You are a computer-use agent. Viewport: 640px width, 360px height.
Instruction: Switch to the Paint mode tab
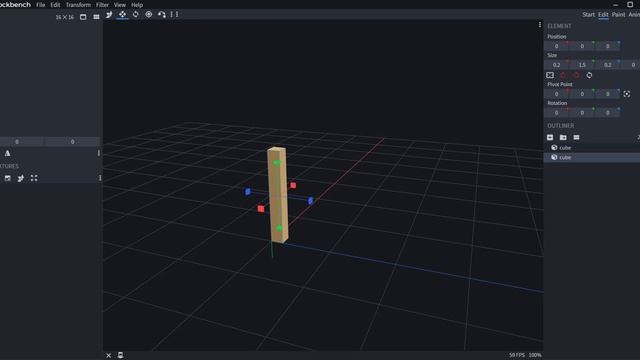tap(618, 15)
